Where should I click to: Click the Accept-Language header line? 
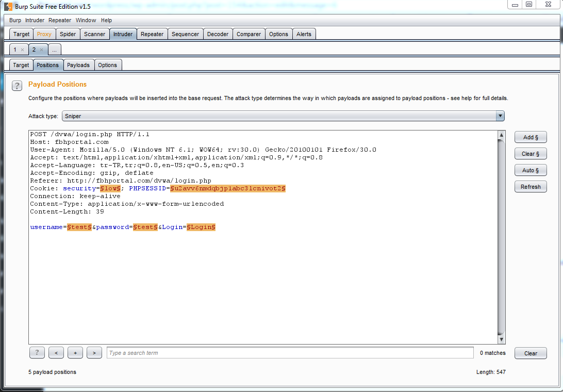[x=137, y=165]
